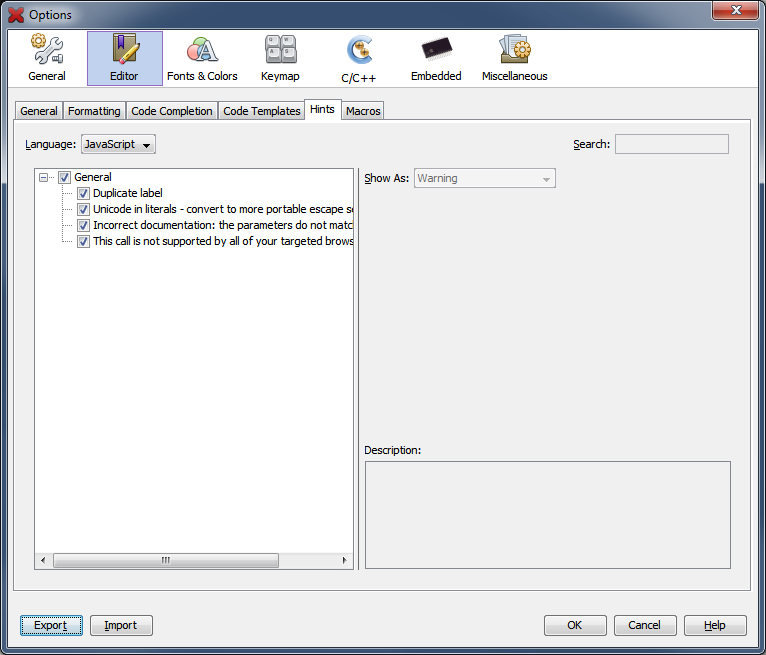Image resolution: width=766 pixels, height=655 pixels.
Task: Open Help for the Options dialog
Action: pyautogui.click(x=715, y=626)
